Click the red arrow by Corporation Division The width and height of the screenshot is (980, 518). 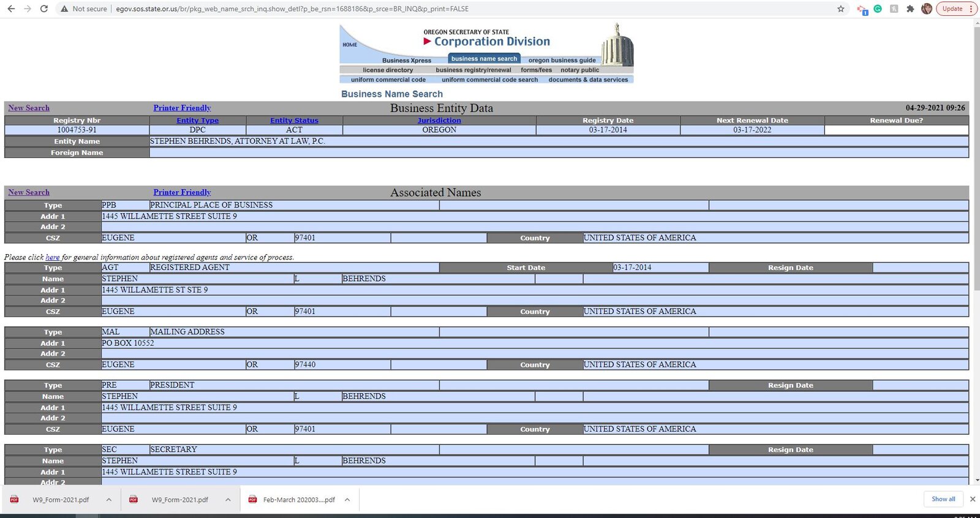427,42
